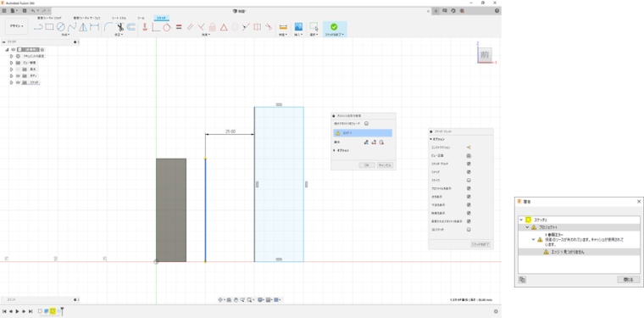Click Cancel in lost-projection dialog
This screenshot has height=318, width=644.
[x=386, y=165]
